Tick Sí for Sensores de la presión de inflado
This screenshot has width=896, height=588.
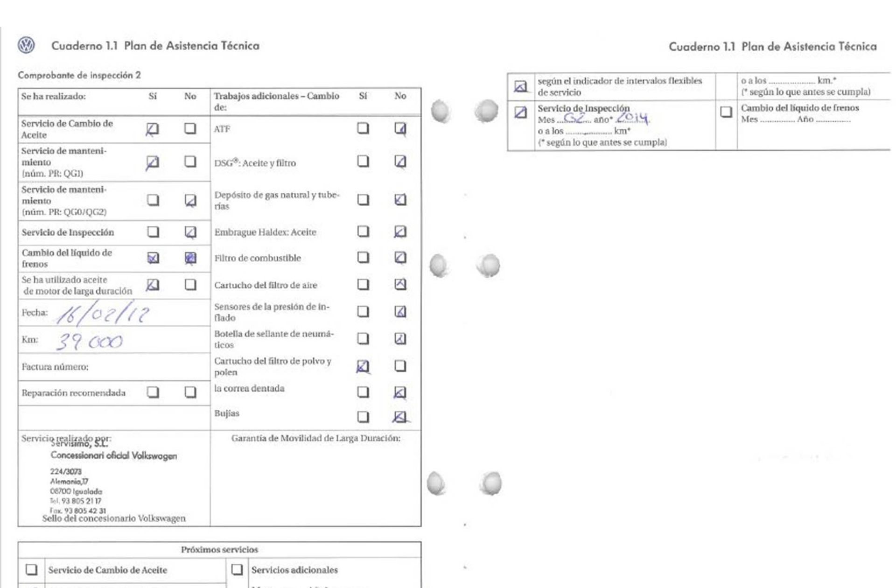(363, 312)
